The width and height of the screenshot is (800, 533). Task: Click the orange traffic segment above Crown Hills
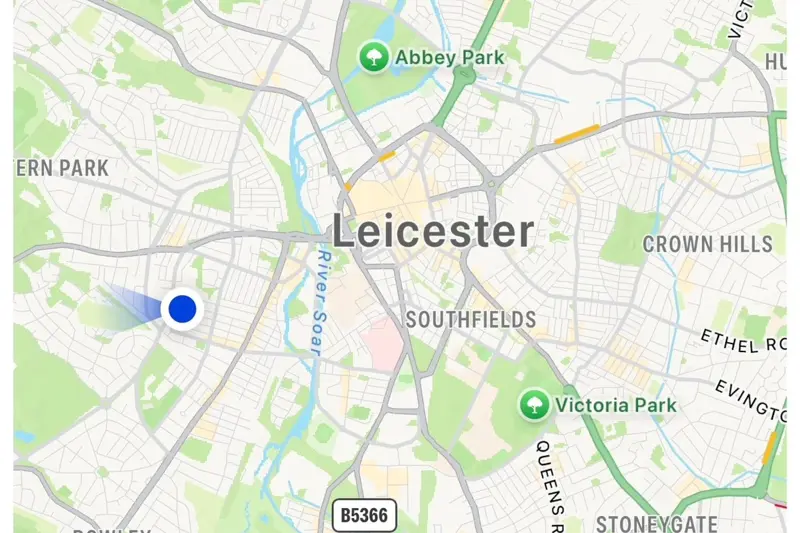pos(577,134)
